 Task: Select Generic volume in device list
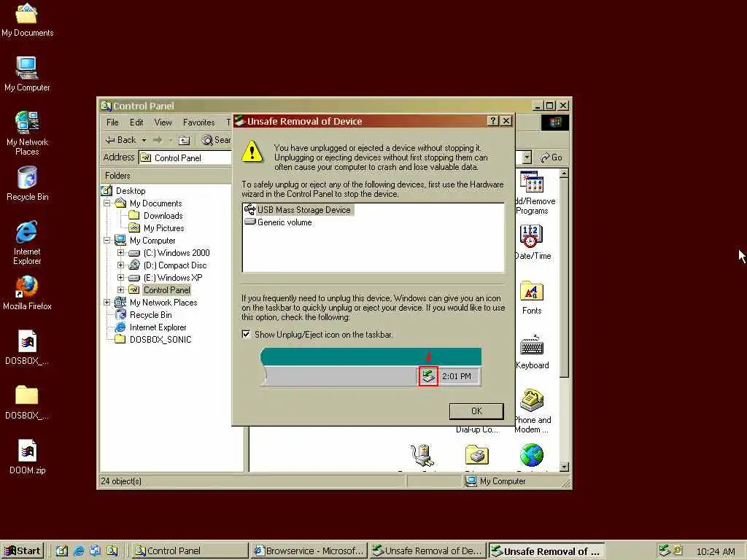(278, 222)
